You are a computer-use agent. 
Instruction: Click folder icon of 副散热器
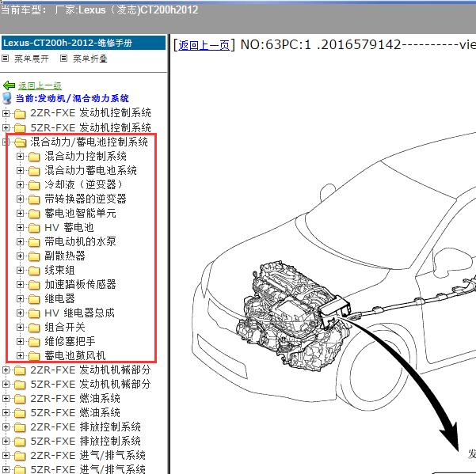pyautogui.click(x=34, y=256)
